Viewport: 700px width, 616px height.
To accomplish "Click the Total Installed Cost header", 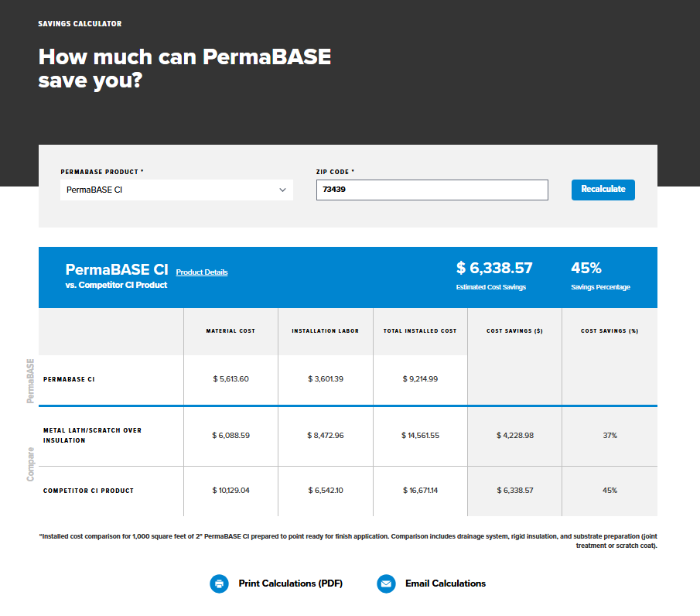I will coord(420,330).
